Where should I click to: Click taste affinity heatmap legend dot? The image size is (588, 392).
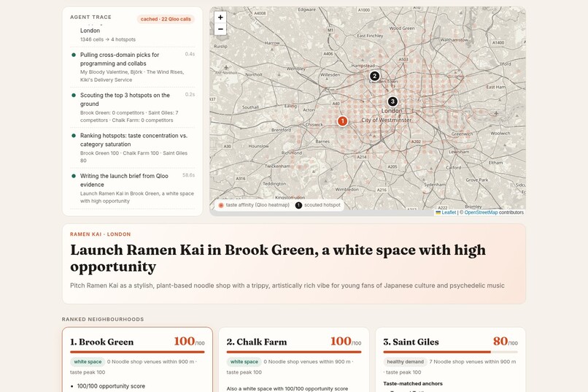pos(221,205)
